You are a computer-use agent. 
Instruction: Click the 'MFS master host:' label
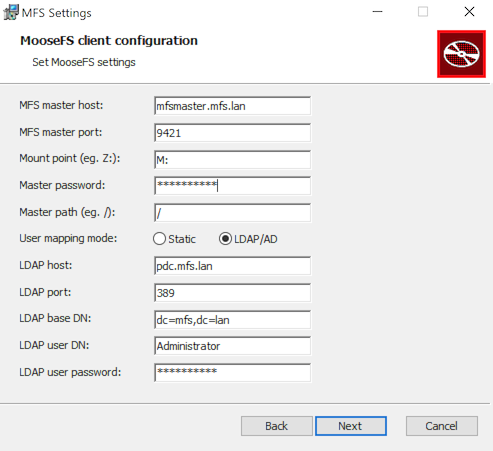click(61, 105)
